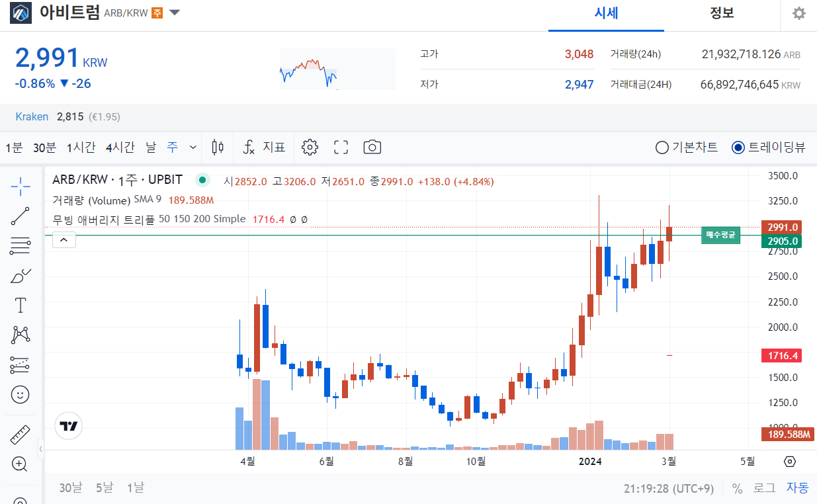817x504 pixels.
Task: Click the 저가 value 2,947
Action: (579, 85)
